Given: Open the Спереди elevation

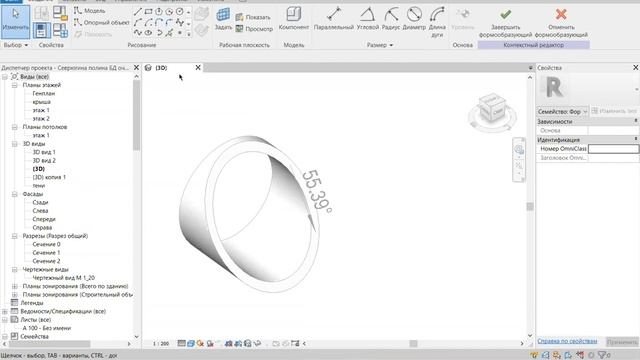Looking at the screenshot, I should pos(44,219).
